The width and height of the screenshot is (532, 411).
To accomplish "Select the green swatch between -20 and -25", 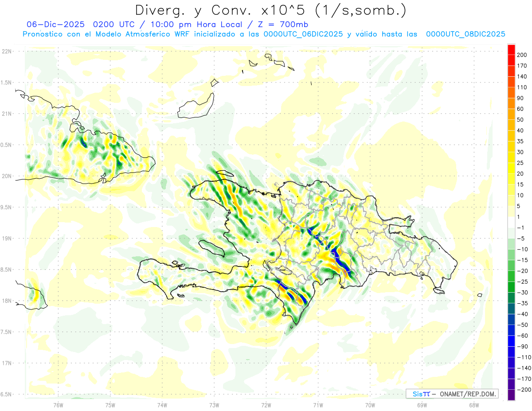I will 511,276.
